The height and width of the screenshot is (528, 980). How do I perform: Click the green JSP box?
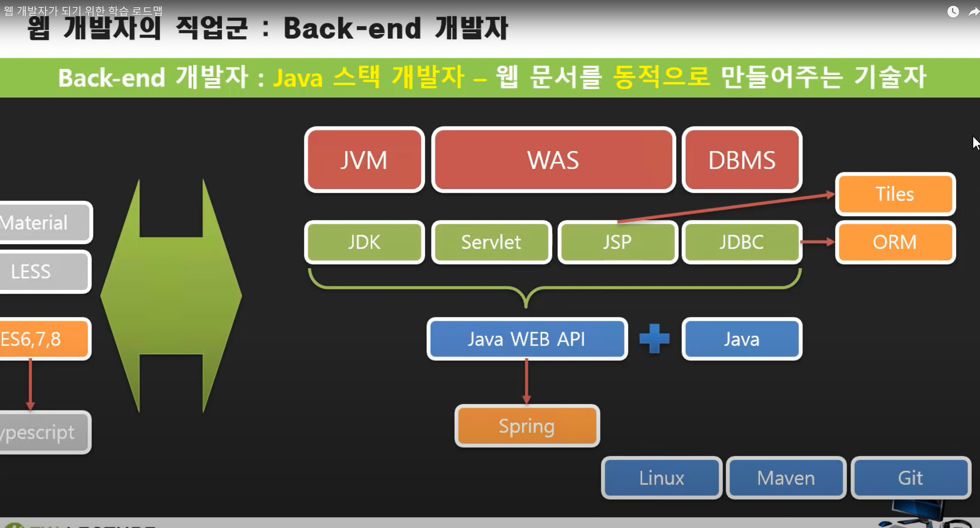click(x=618, y=242)
